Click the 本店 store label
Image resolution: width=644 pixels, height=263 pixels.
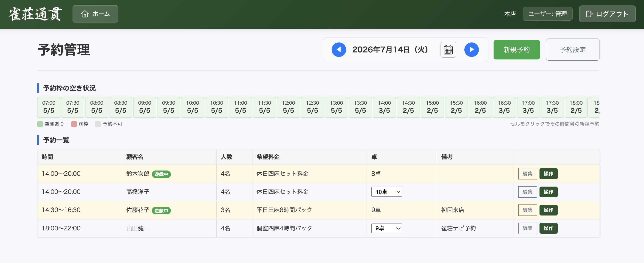[x=510, y=14]
